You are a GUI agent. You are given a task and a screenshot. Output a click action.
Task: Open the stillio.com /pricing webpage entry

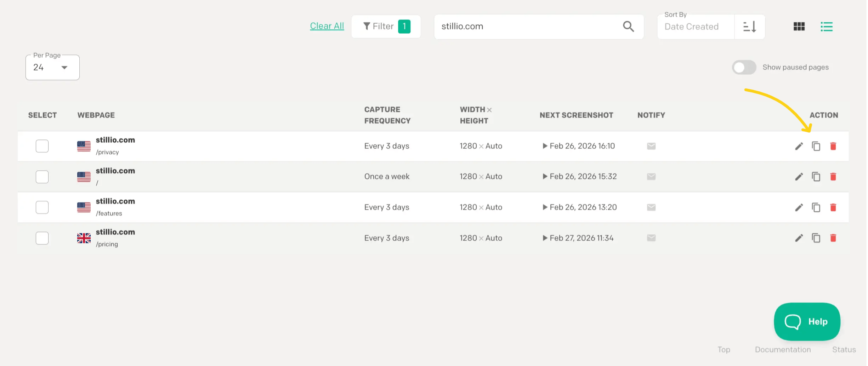[x=115, y=238]
